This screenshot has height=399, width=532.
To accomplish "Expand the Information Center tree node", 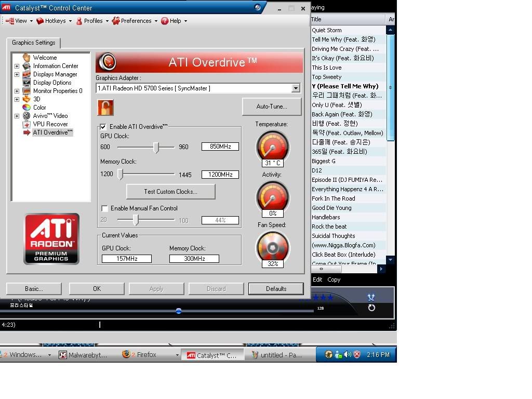I will [x=17, y=66].
